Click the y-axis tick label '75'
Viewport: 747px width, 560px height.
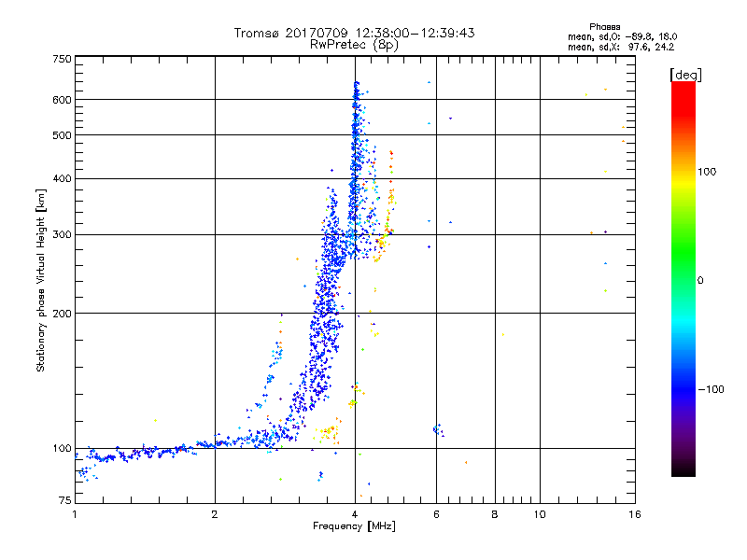tap(65, 500)
